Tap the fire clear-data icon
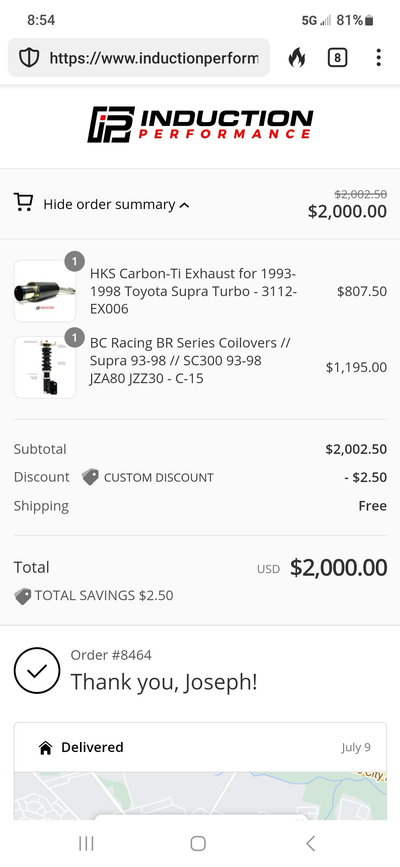The height and width of the screenshot is (867, 400). [297, 58]
